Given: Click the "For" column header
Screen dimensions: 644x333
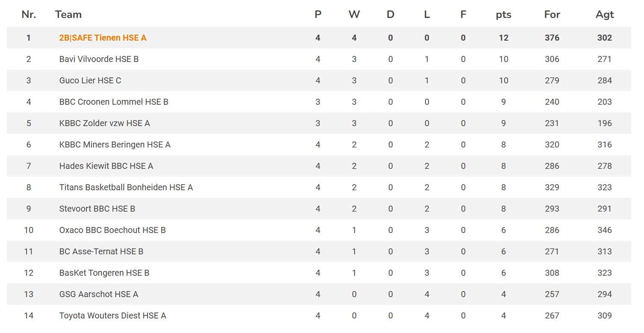Looking at the screenshot, I should [x=552, y=15].
